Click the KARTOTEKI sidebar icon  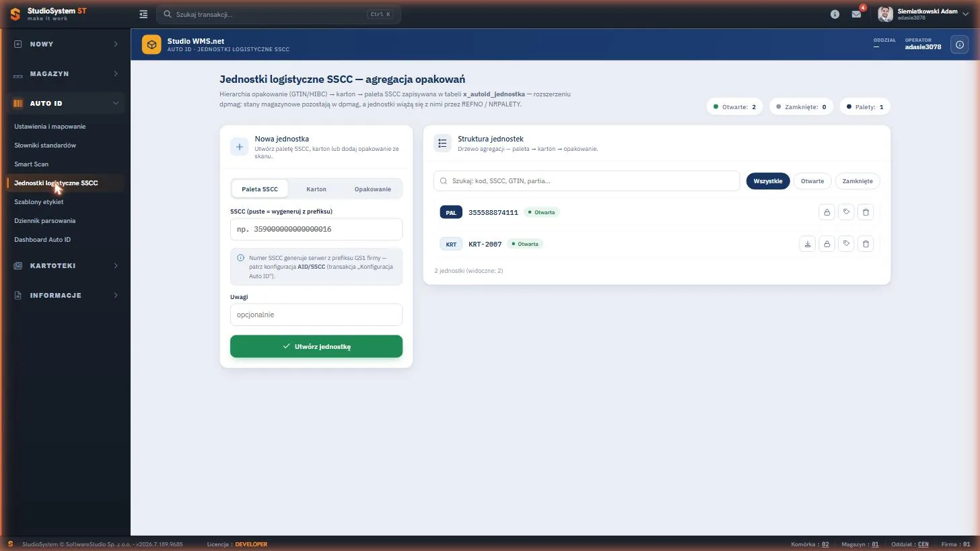[18, 265]
